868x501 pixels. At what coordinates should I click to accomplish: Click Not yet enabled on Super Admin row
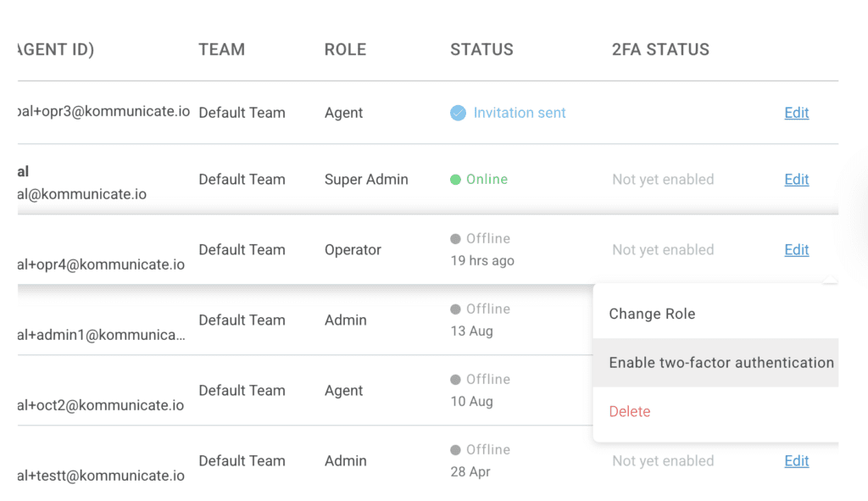pos(663,179)
